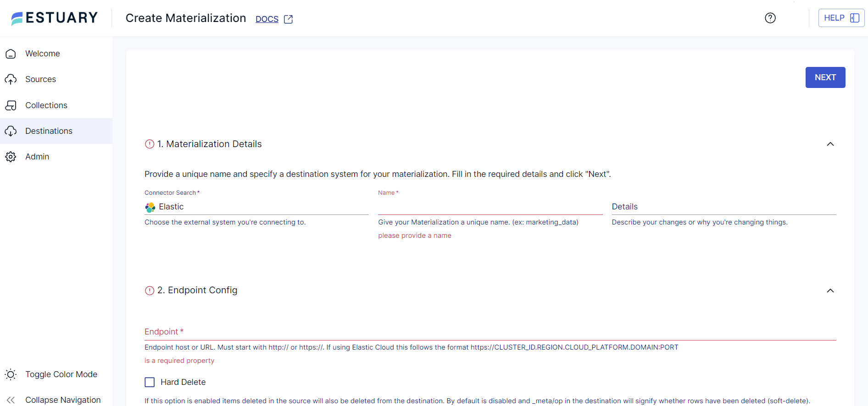
Task: Click the Hard Delete label
Action: 183,382
